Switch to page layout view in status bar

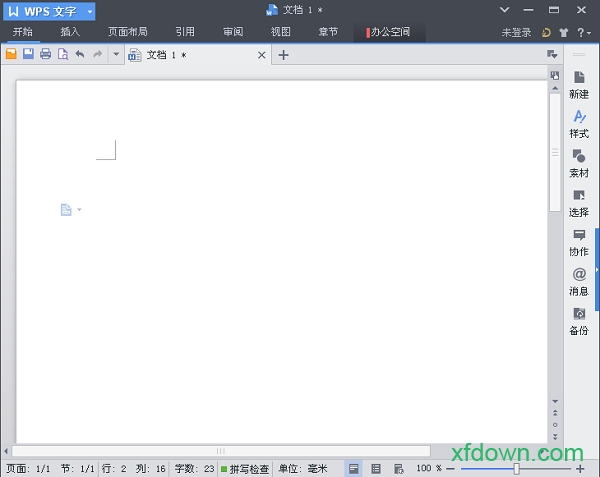click(x=354, y=468)
